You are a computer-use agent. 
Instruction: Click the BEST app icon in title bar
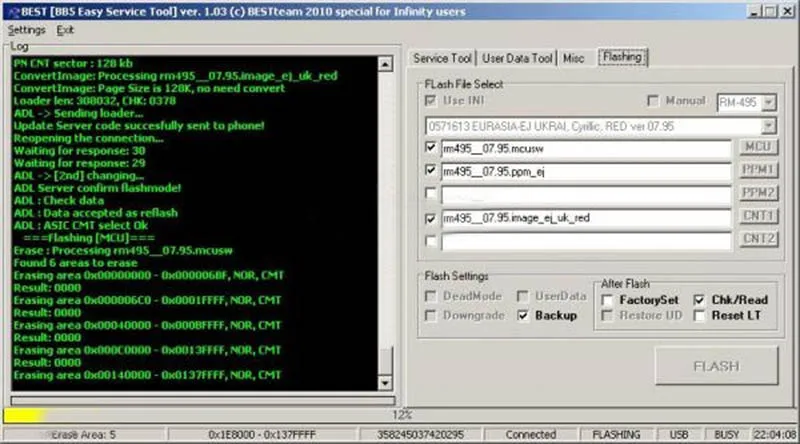point(12,12)
